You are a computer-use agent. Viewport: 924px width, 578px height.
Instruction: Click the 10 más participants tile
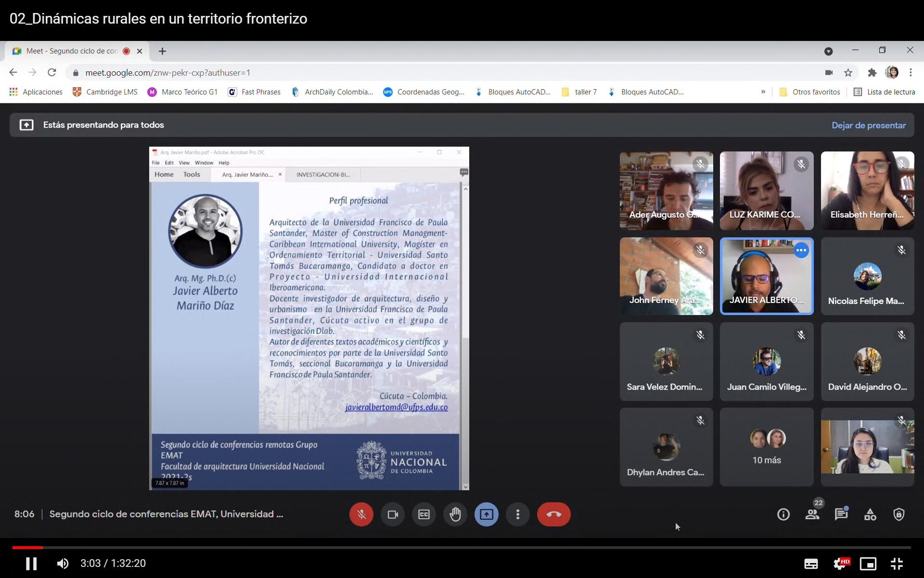point(766,447)
